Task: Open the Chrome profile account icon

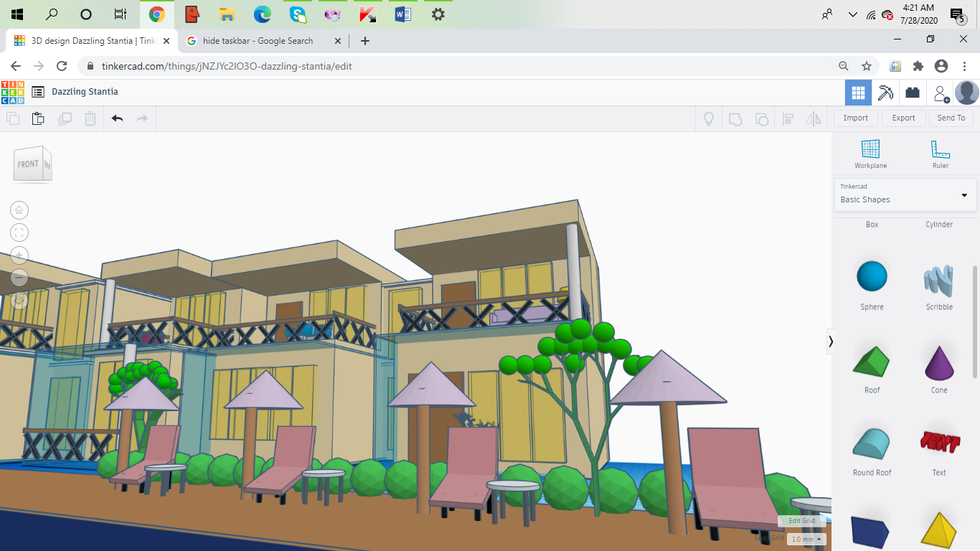Action: (x=941, y=66)
